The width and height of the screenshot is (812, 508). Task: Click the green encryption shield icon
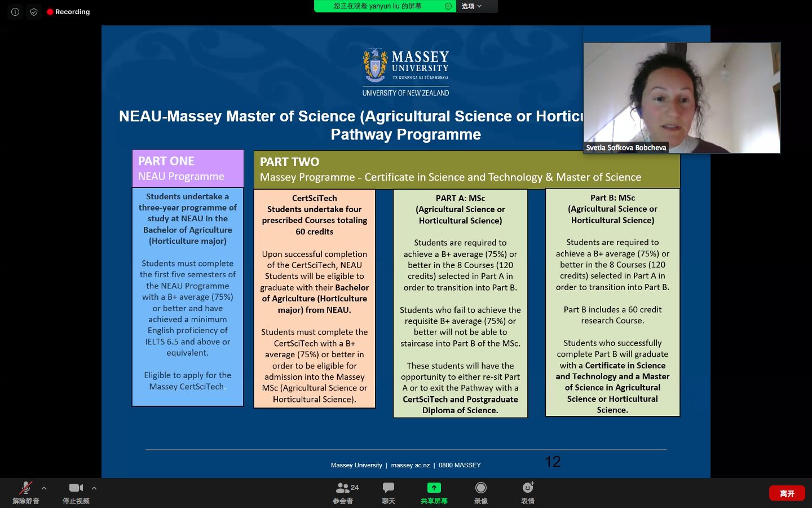pos(34,12)
